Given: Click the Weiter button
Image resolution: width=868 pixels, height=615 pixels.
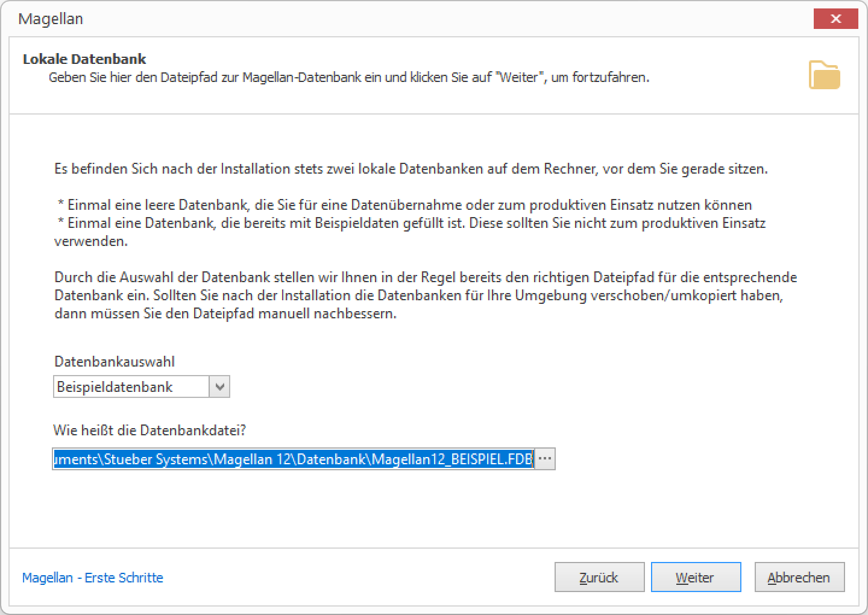Looking at the screenshot, I should (696, 577).
